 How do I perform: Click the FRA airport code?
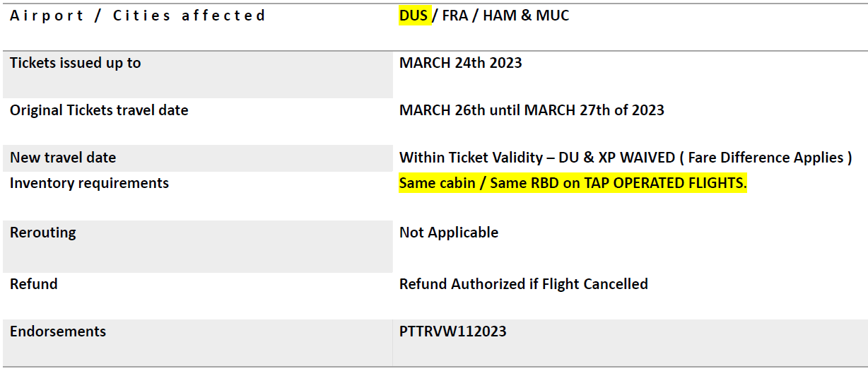pos(455,16)
